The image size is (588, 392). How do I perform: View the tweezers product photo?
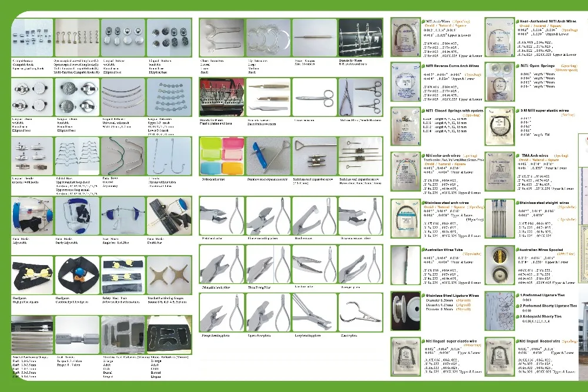pos(268,97)
